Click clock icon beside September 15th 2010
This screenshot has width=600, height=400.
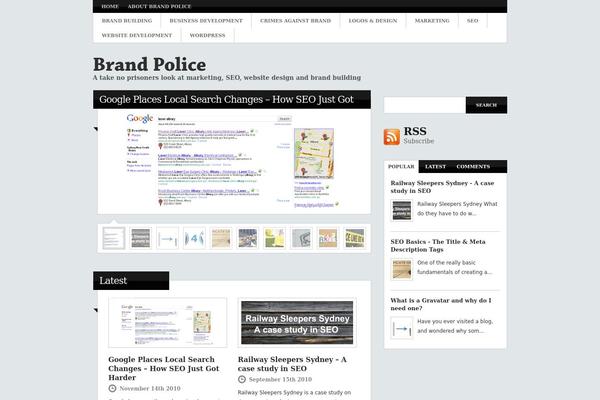(x=241, y=379)
